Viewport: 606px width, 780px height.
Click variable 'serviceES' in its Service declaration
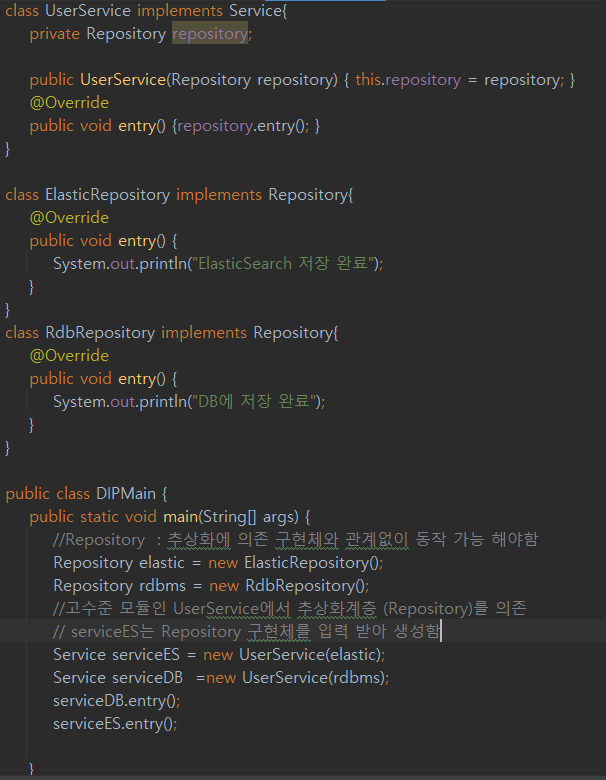click(145, 654)
